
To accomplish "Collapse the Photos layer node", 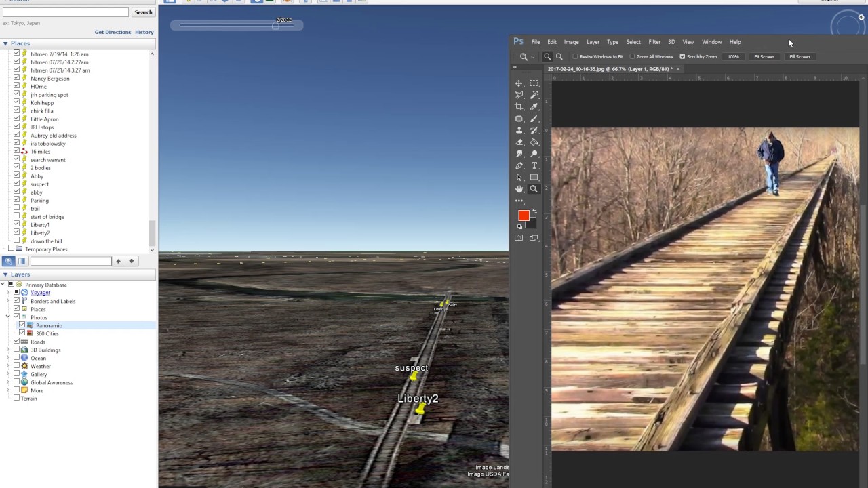I will pyautogui.click(x=8, y=317).
